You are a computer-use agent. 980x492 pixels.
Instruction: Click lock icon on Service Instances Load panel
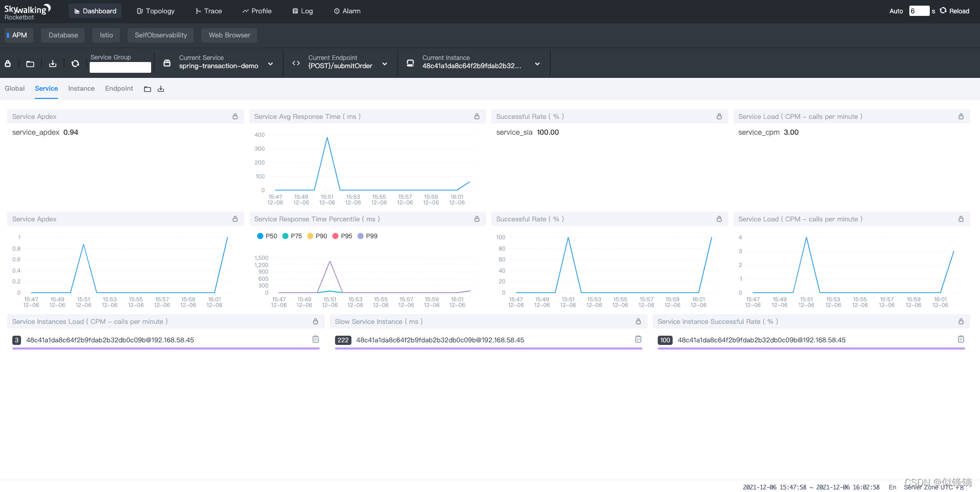316,321
